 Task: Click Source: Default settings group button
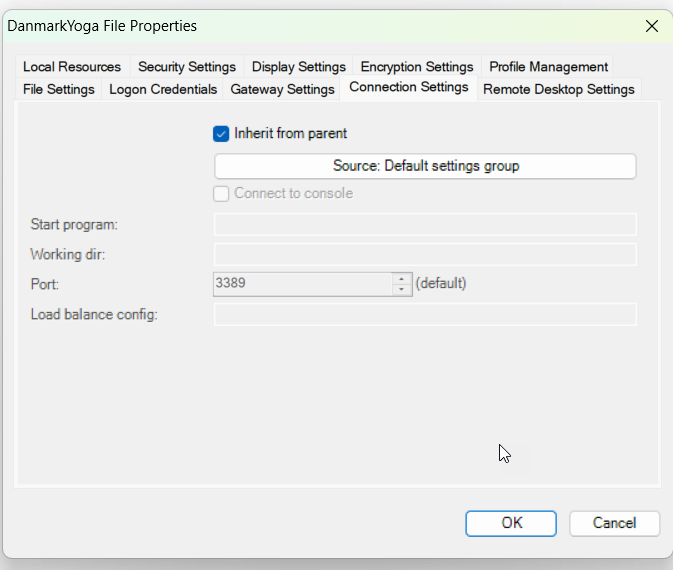[425, 166]
